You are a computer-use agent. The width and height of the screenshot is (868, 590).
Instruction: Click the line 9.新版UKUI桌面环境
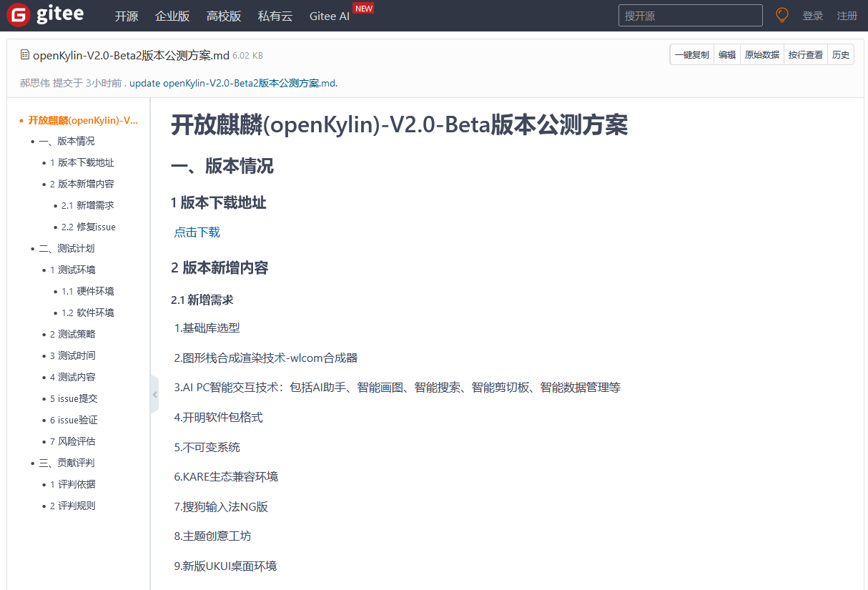coord(225,566)
